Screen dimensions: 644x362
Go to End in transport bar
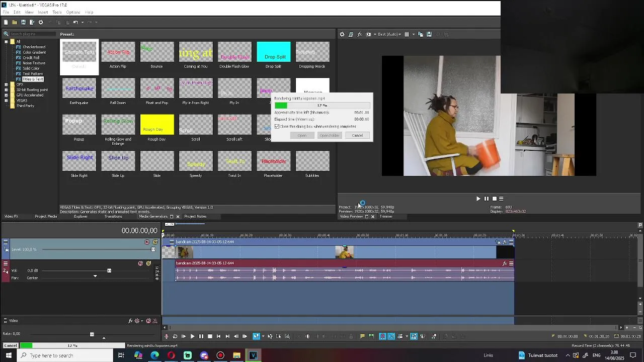click(x=227, y=336)
